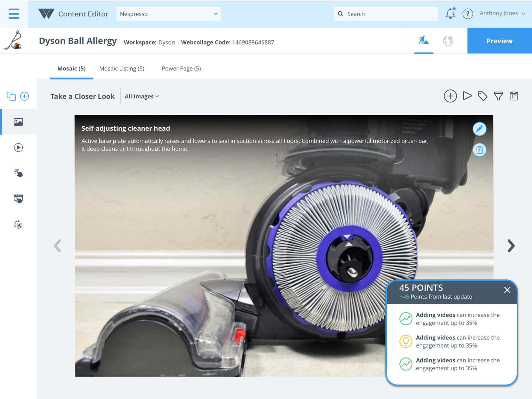This screenshot has width=532, height=399.
Task: Open the video section in sidebar
Action: pyautogui.click(x=18, y=147)
